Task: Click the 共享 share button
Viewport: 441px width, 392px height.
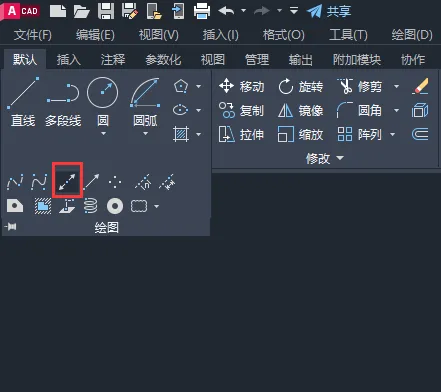Action: pos(329,11)
